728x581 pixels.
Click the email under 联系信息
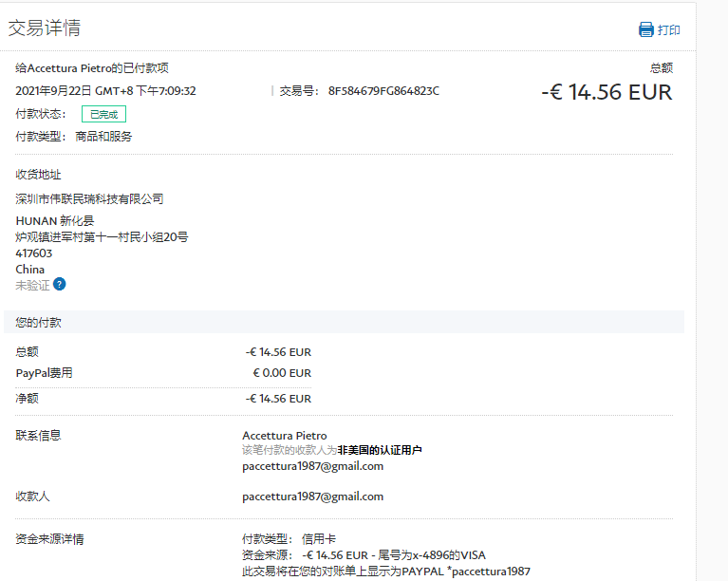click(312, 466)
